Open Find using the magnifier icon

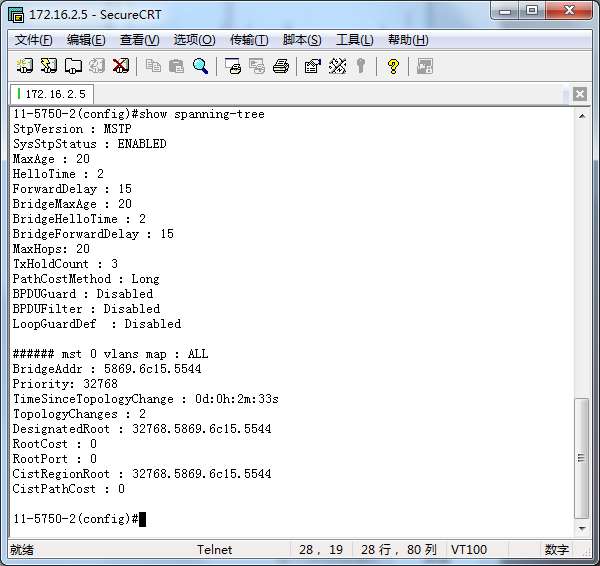coord(201,66)
